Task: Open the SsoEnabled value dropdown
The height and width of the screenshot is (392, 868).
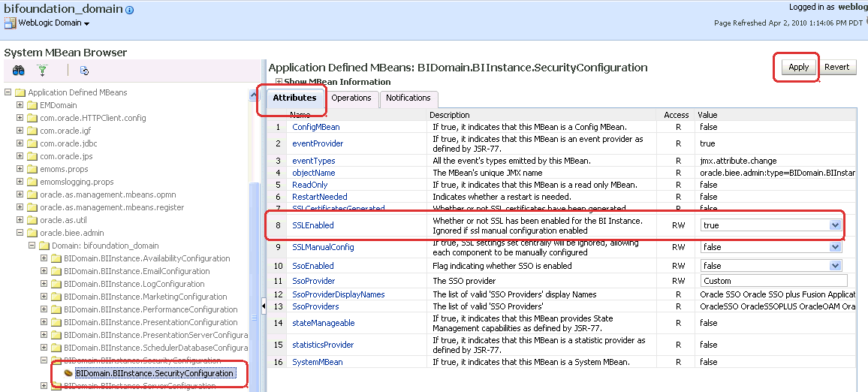Action: click(x=835, y=266)
